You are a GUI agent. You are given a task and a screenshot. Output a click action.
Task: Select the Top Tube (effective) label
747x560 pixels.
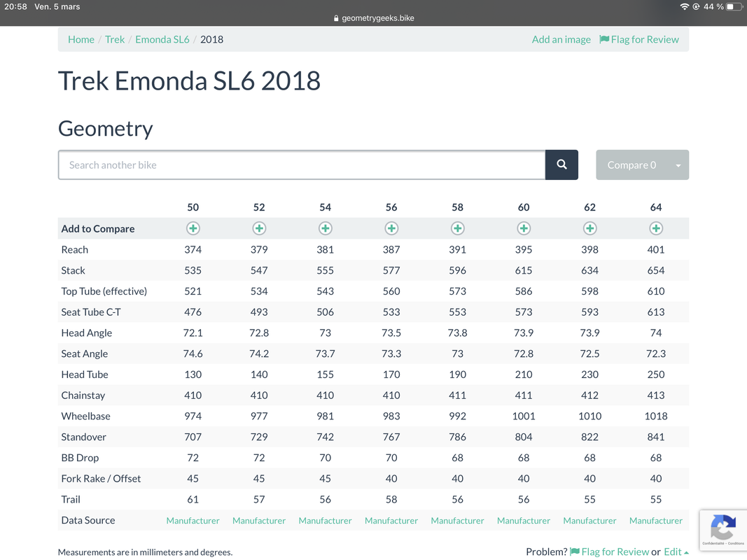(104, 291)
